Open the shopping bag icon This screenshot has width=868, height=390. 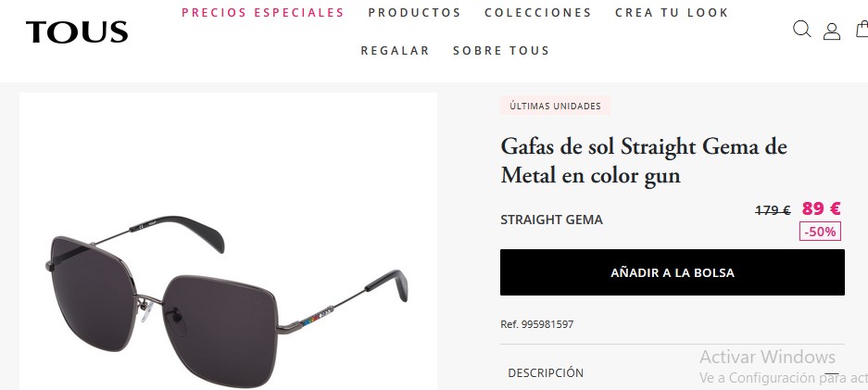pyautogui.click(x=862, y=29)
